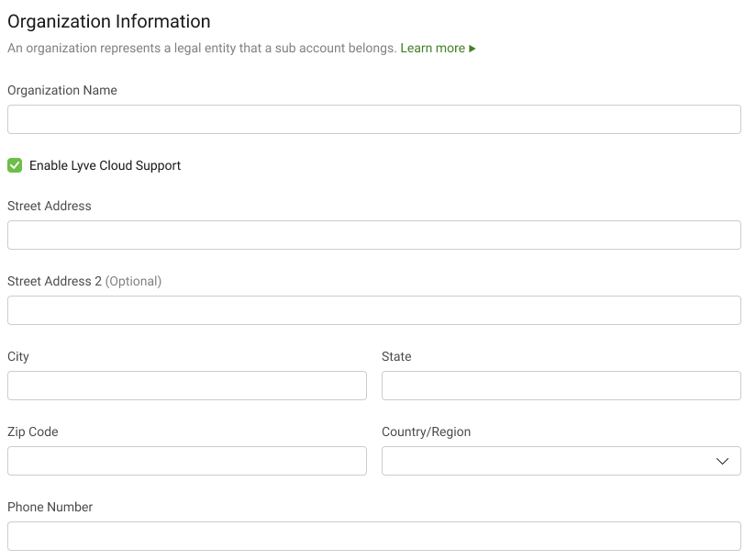Image resolution: width=756 pixels, height=560 pixels.
Task: Focus the City text box
Action: (186, 386)
